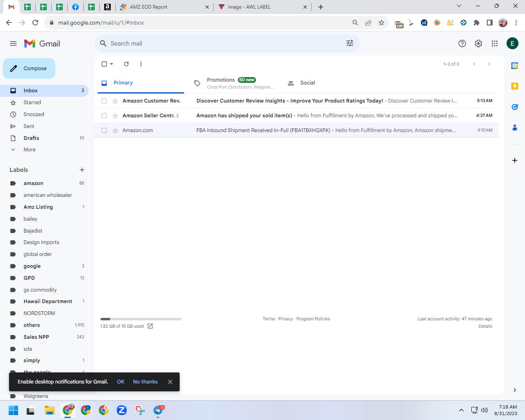Select the Amazon.com email checkbox
Screen dimensions: 525x420
point(104,130)
